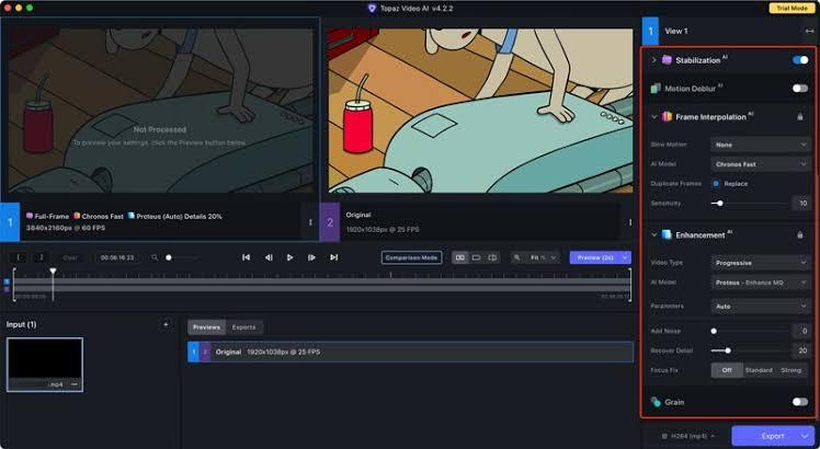Open the Preview button dropdown arrow
The width and height of the screenshot is (820, 449).
pos(625,258)
